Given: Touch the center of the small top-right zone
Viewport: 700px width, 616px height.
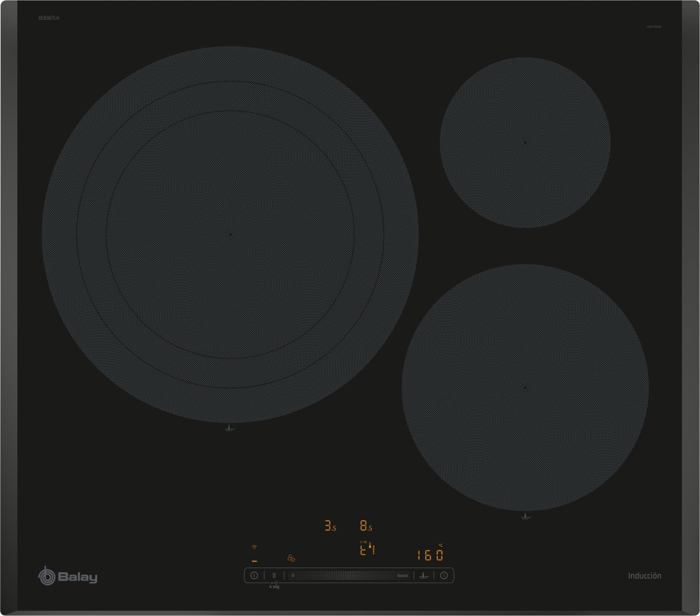Looking at the screenshot, I should pos(524,142).
